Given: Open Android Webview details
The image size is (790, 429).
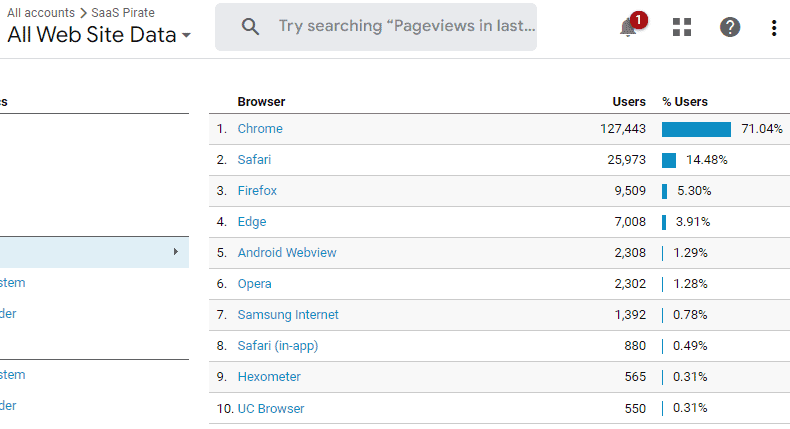Looking at the screenshot, I should click(x=287, y=253).
